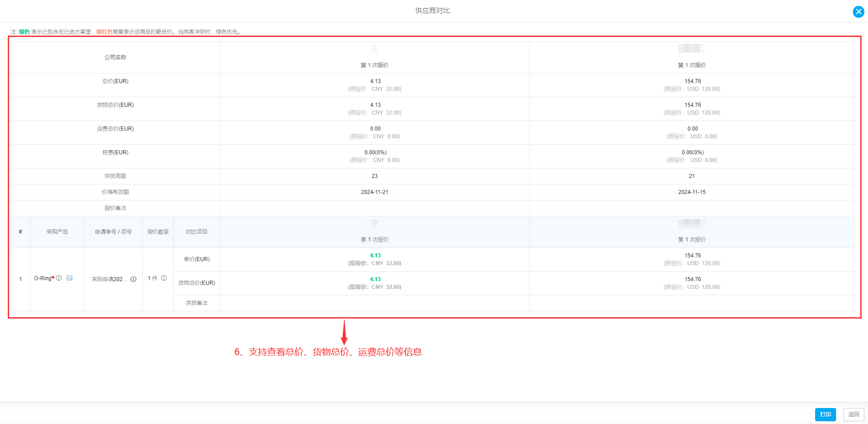Click the 货物总价(EUR) summary row label
Screen dimensions: 868x424
point(115,105)
